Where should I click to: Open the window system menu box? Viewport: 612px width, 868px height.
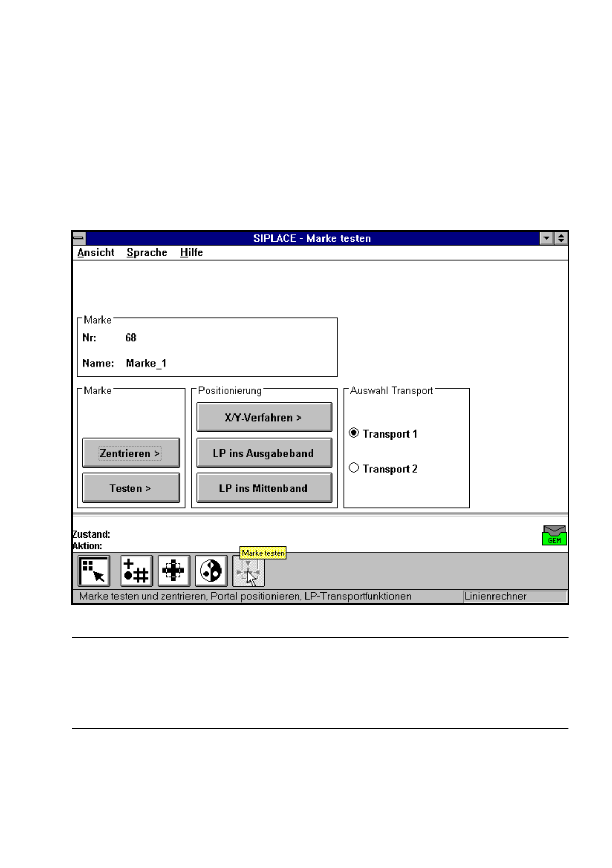click(78, 238)
